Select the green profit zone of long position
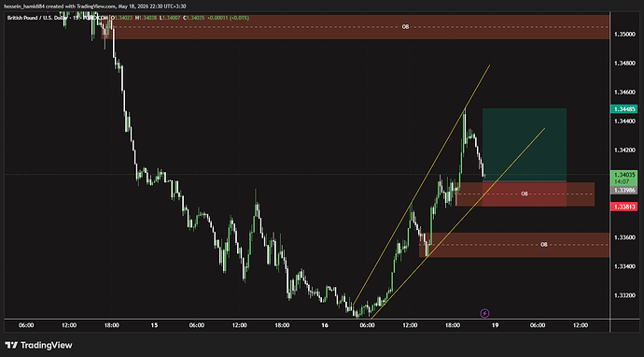 [x=525, y=145]
